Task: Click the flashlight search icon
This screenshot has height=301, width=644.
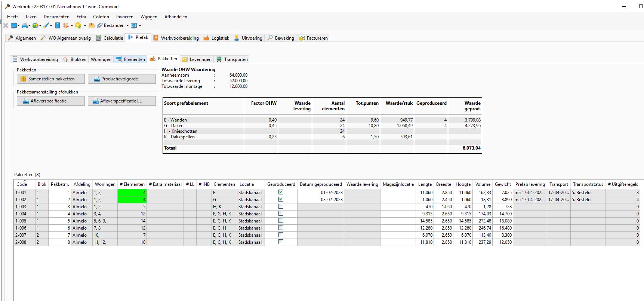Action: point(46,26)
